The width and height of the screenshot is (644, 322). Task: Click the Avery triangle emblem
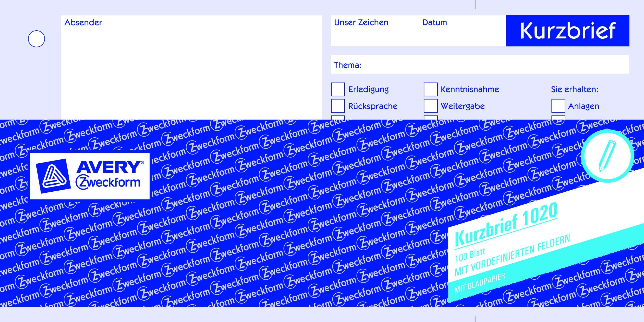pyautogui.click(x=53, y=176)
